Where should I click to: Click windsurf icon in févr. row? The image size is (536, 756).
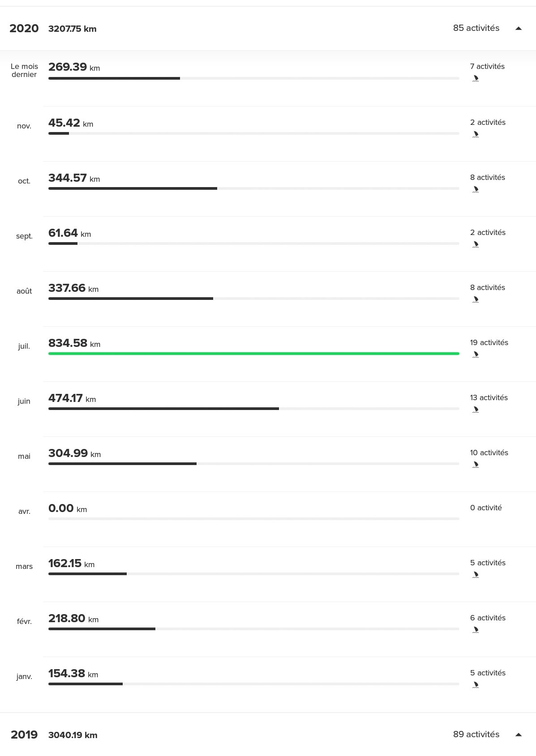[x=476, y=630]
